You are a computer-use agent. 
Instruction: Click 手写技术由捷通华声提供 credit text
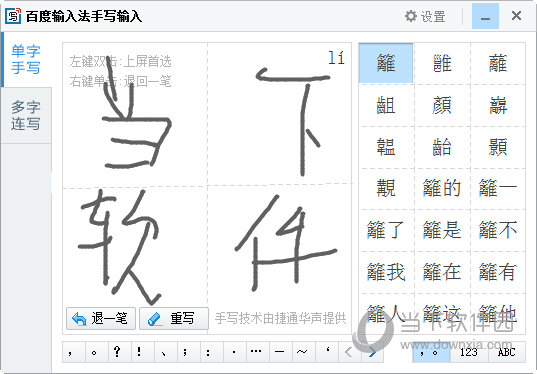(x=280, y=319)
